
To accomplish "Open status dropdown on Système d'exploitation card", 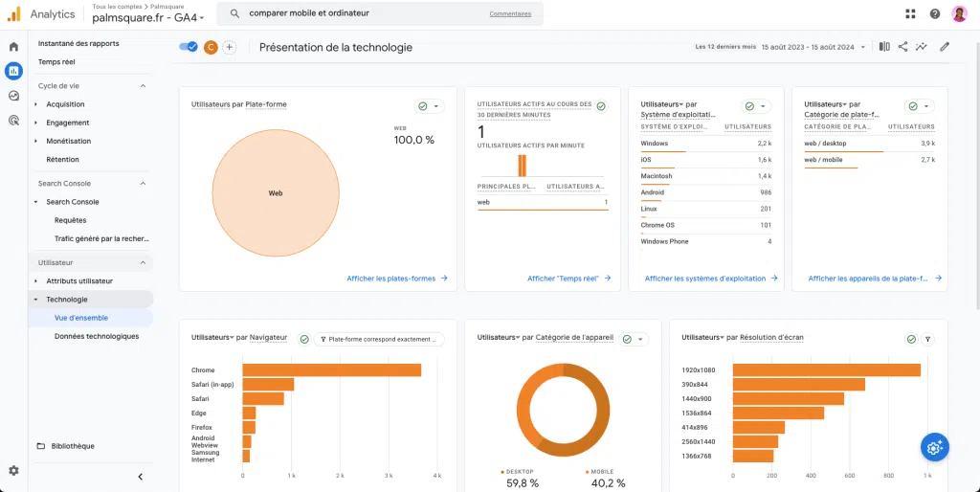I will point(756,106).
